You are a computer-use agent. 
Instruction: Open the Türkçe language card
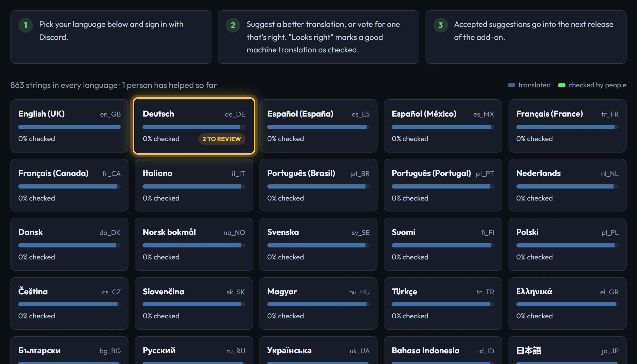pyautogui.click(x=443, y=304)
